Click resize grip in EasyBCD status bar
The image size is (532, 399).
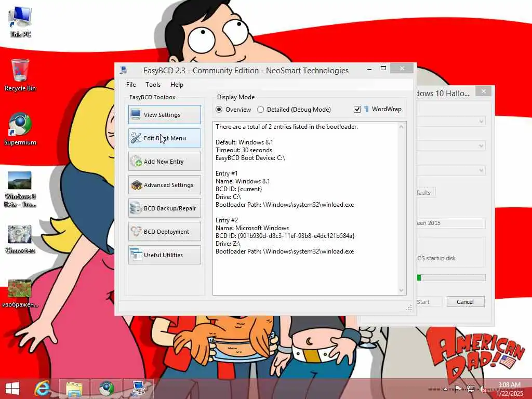(x=409, y=308)
